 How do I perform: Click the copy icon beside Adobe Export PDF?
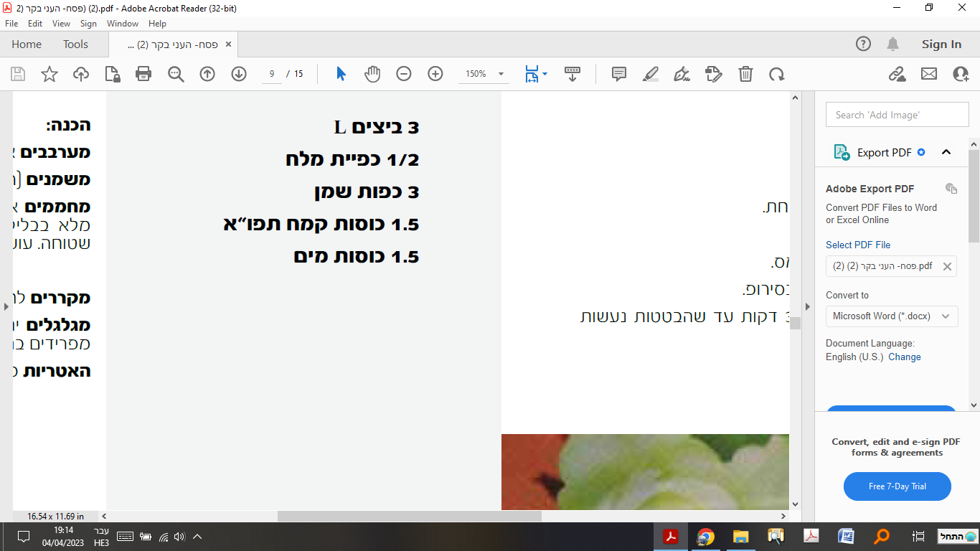click(x=951, y=189)
